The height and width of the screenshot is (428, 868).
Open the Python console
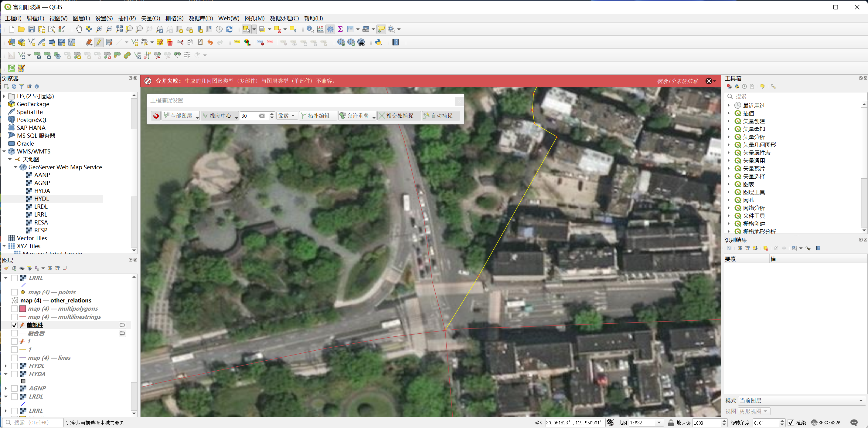[x=378, y=42]
